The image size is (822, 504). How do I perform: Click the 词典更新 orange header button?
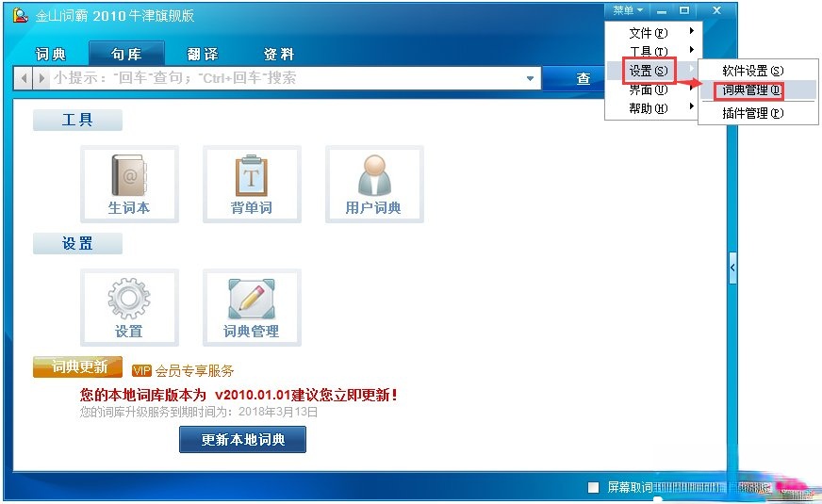tap(77, 367)
